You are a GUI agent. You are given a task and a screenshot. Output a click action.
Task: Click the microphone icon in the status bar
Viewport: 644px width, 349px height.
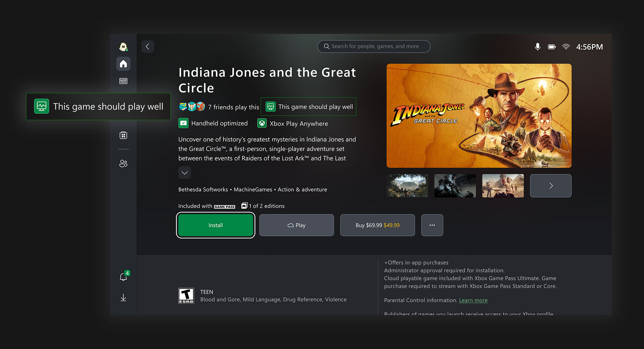538,47
